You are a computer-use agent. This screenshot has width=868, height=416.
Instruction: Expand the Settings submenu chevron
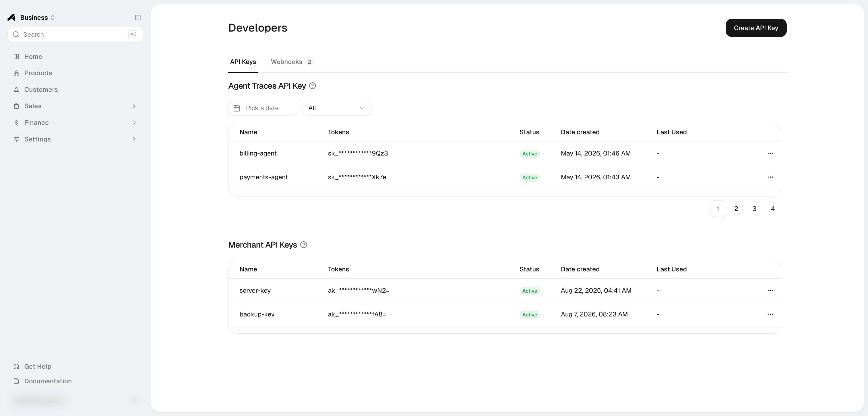(x=134, y=139)
